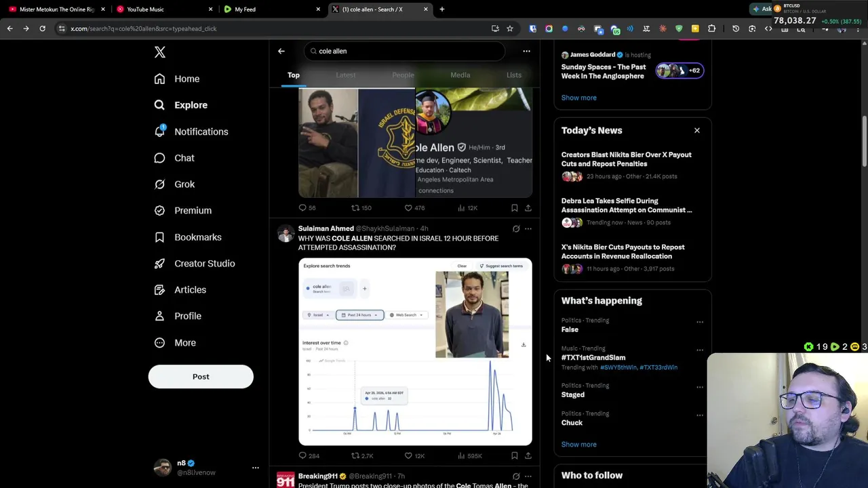868x488 pixels.
Task: Switch to YouTube Music browser tab
Action: click(165, 9)
